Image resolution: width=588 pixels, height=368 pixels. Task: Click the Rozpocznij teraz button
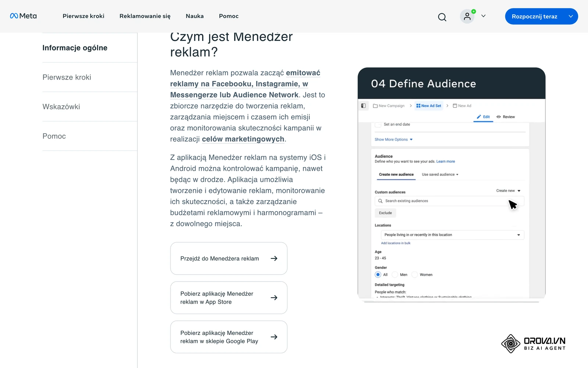(x=541, y=17)
